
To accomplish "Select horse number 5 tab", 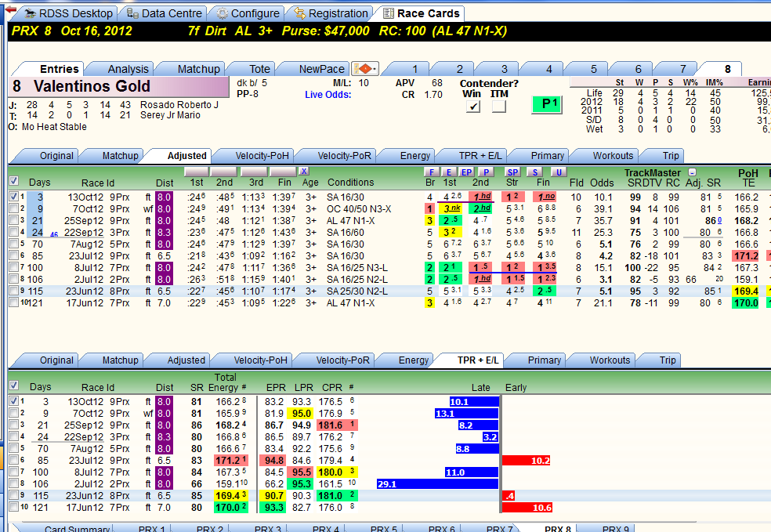I will [593, 69].
